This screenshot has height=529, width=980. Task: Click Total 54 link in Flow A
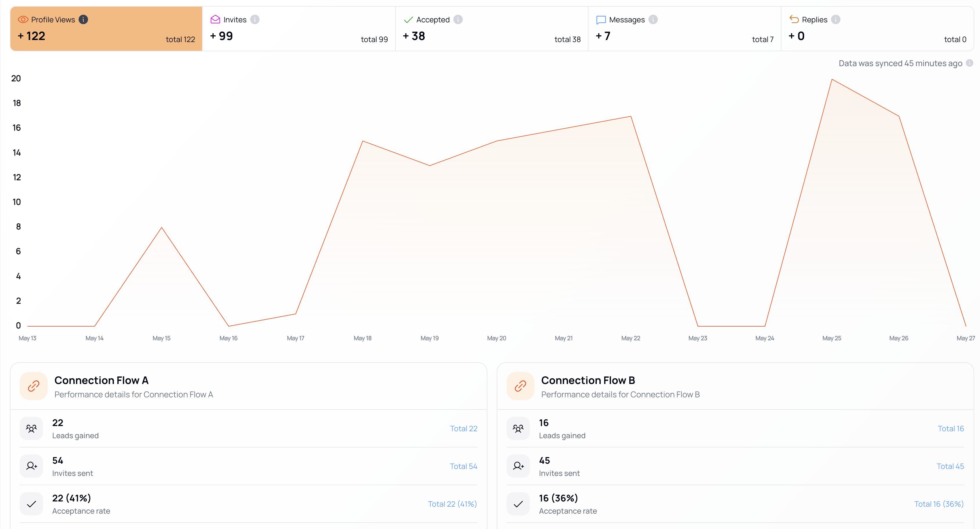[x=463, y=466]
